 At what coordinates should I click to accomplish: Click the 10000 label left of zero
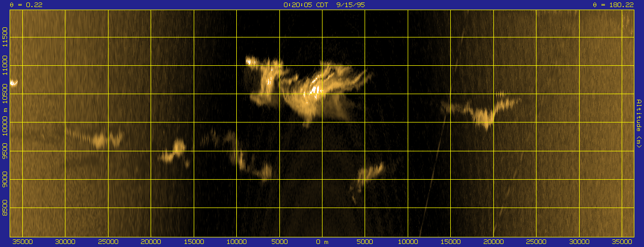coord(236,242)
